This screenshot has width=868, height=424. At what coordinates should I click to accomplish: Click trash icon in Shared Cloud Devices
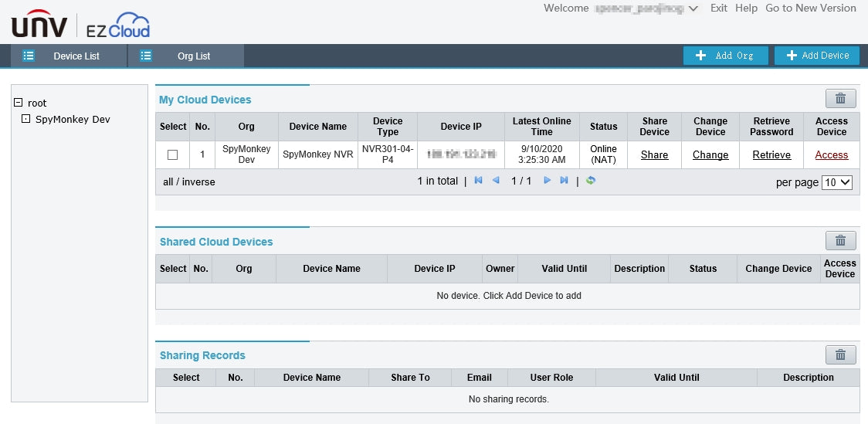pyautogui.click(x=840, y=240)
